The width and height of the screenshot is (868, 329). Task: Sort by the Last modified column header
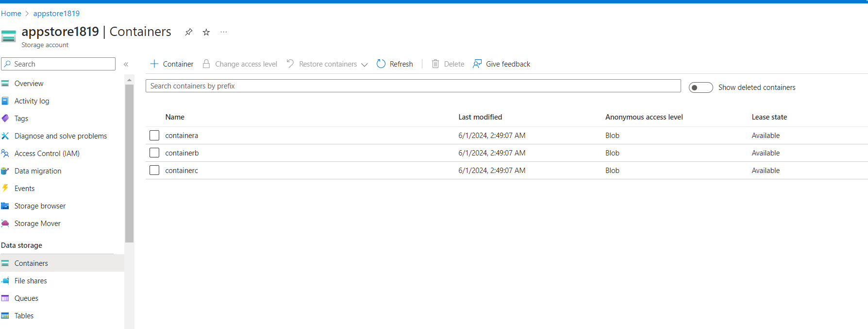tap(480, 117)
